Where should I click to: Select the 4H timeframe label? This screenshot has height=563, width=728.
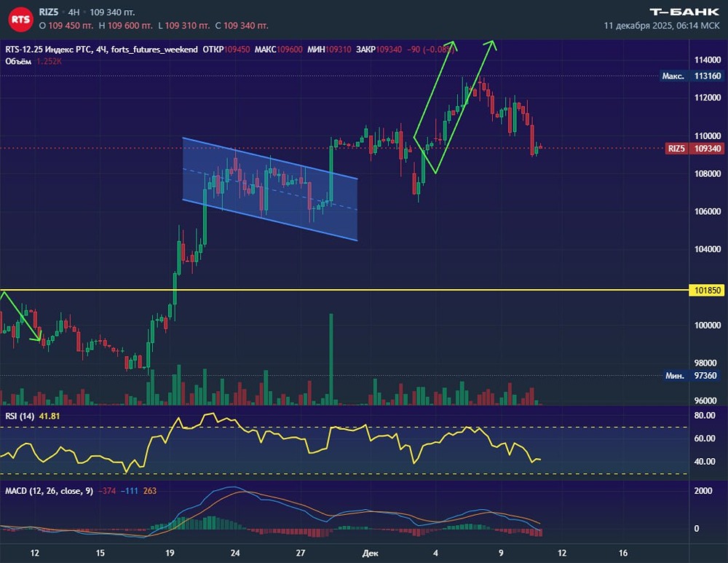point(74,12)
